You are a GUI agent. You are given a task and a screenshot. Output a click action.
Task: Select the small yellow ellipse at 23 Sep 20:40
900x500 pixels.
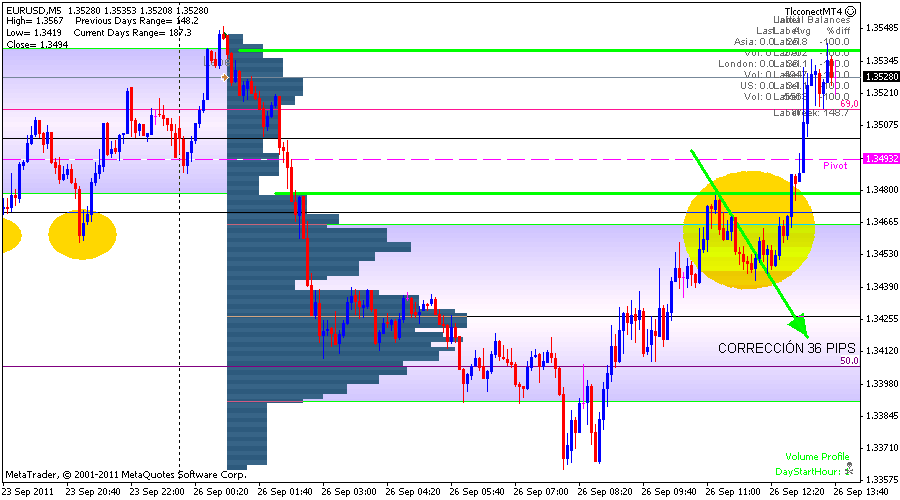[x=83, y=235]
